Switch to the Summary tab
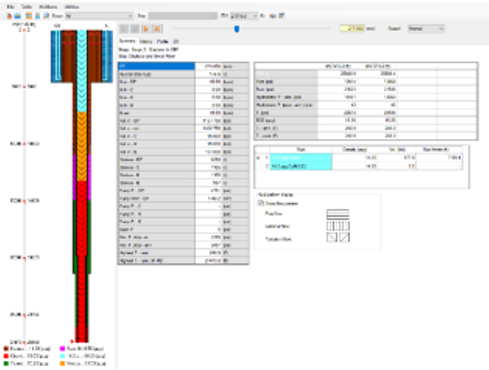 click(x=127, y=41)
